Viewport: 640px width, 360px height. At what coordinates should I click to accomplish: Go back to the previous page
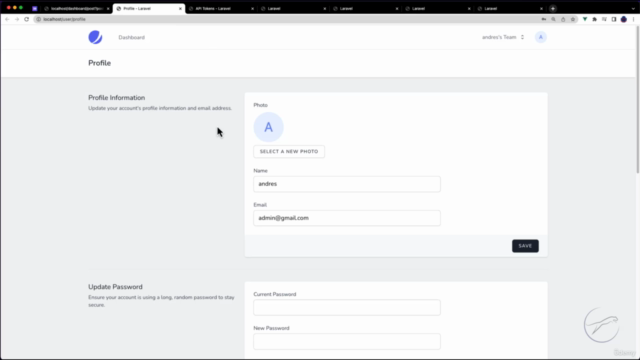coord(7,19)
